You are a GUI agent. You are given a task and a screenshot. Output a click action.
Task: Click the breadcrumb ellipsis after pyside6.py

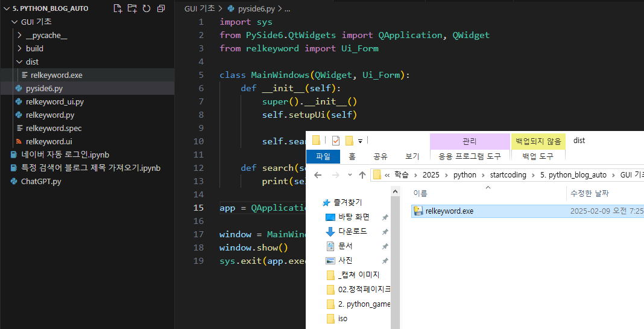pyautogui.click(x=287, y=8)
